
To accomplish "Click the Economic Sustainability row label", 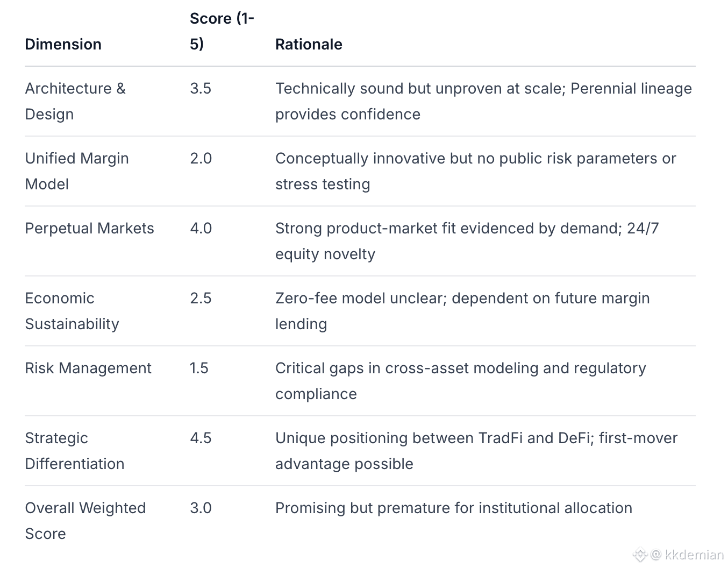I will click(x=72, y=311).
